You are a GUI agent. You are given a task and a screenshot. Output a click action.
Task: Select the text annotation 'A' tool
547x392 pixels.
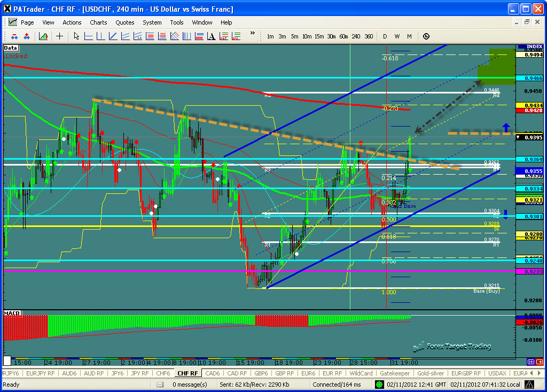(x=212, y=36)
